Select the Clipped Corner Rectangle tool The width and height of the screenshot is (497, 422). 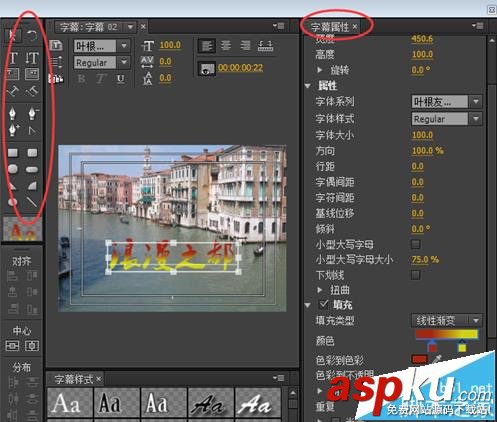pos(13,169)
